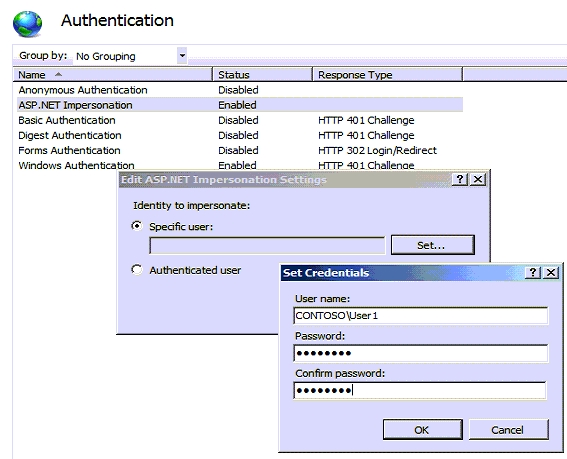
Task: Click OK in Set Credentials
Action: point(422,430)
